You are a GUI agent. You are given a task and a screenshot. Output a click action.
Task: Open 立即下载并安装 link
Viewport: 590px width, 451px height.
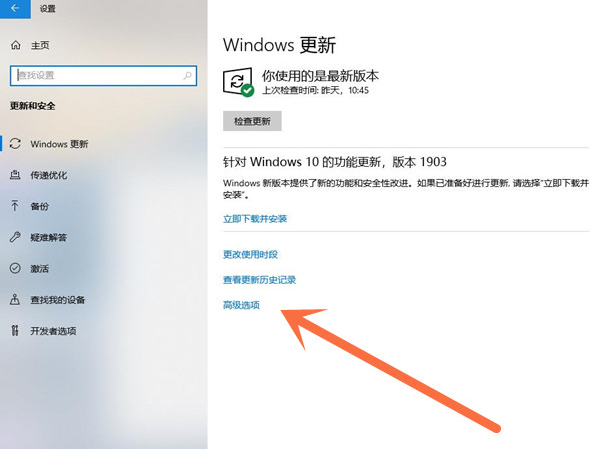pos(255,219)
